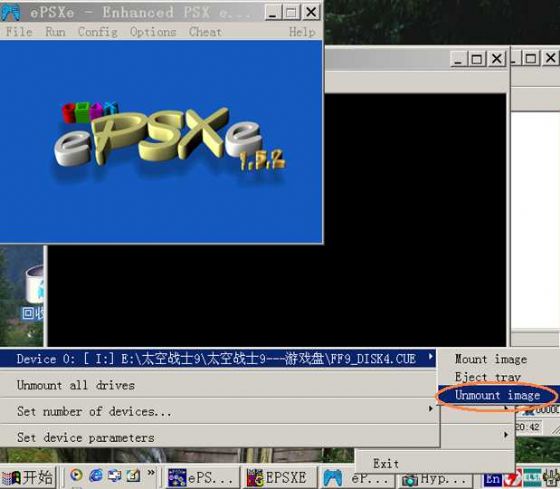Open the Recycle Bin desktop icon
560x489 pixels.
coord(34,293)
